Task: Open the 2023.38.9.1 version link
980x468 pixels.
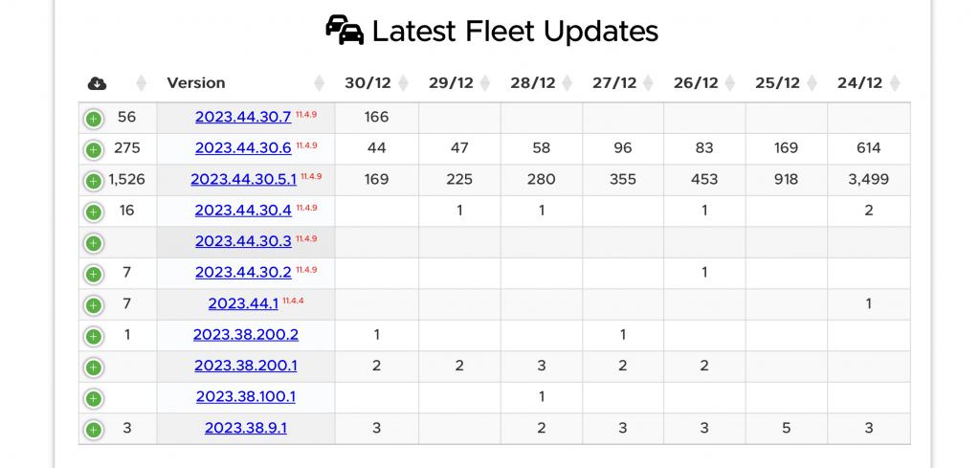Action: click(245, 428)
